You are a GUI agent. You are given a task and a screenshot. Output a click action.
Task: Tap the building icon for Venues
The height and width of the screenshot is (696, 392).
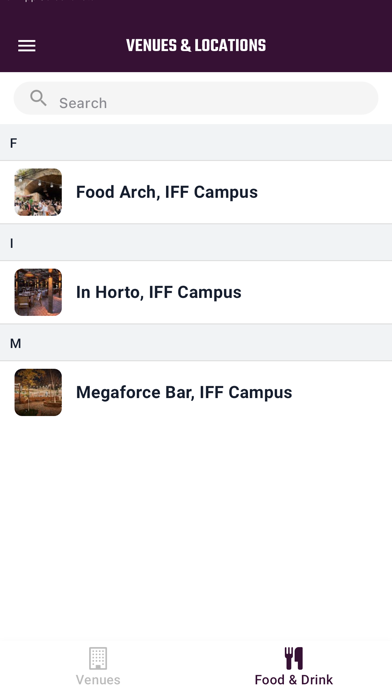point(98,658)
